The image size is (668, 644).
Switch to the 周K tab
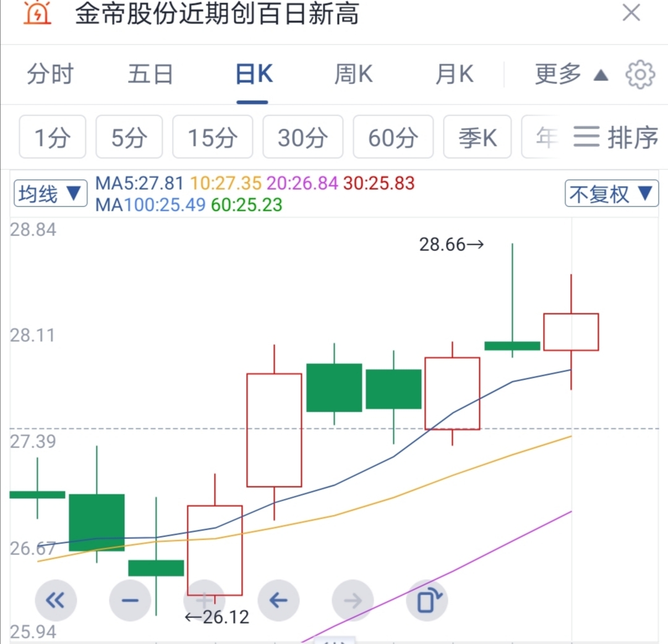[x=353, y=75]
